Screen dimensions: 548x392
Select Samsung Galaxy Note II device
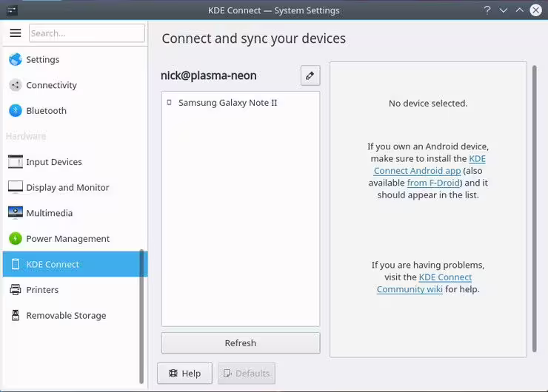point(241,103)
